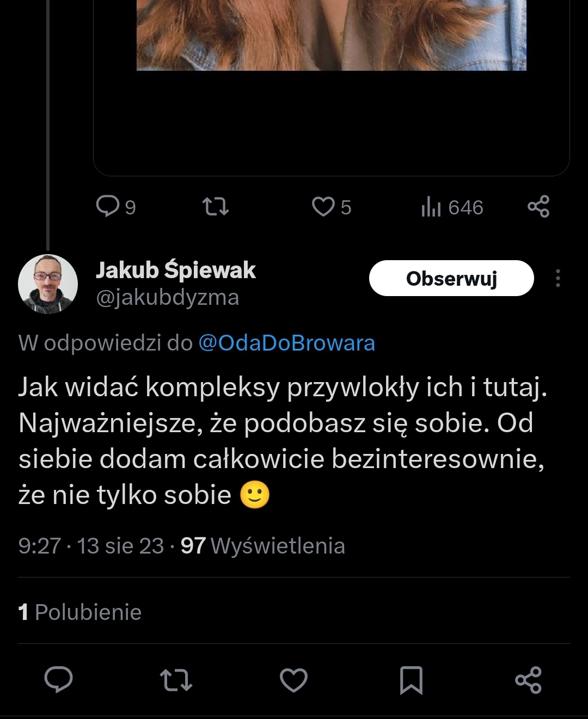Image resolution: width=588 pixels, height=719 pixels.
Task: Open Jakub Śpiewak's profile picture
Action: click(48, 284)
